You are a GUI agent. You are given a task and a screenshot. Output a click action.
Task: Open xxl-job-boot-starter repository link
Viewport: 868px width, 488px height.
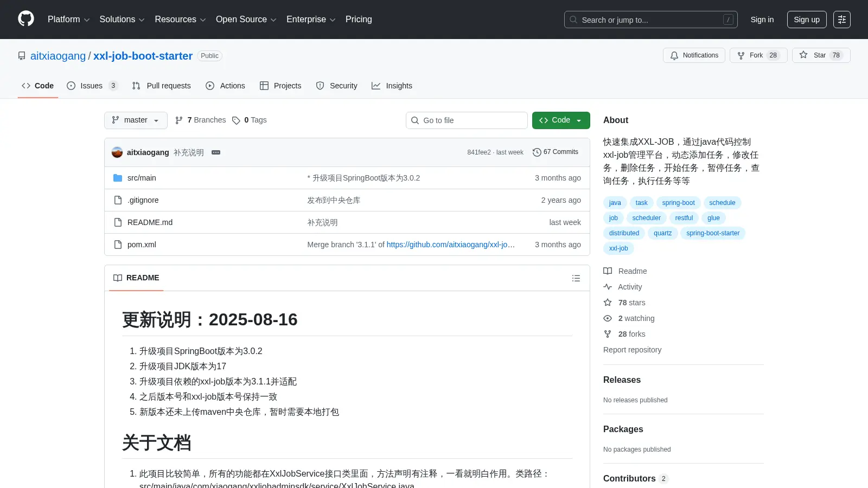[143, 56]
